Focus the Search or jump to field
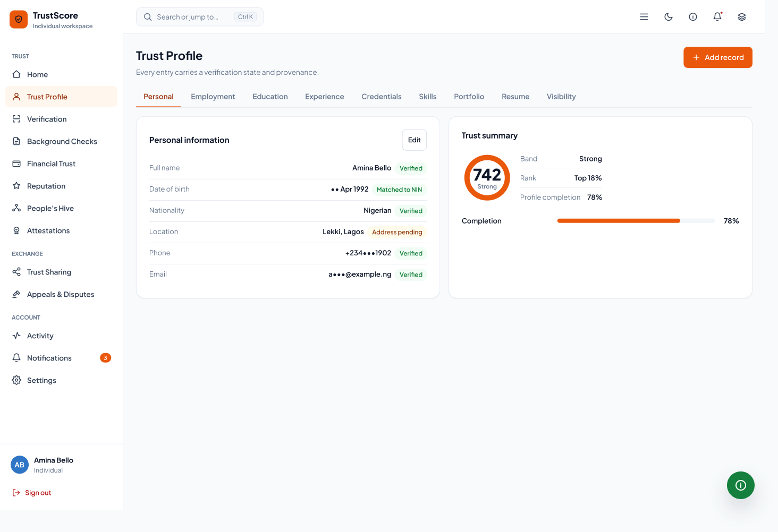 [200, 17]
